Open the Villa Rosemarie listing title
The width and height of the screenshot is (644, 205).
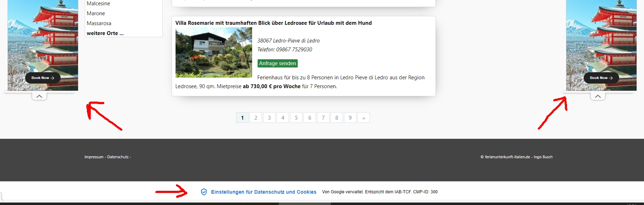click(273, 23)
